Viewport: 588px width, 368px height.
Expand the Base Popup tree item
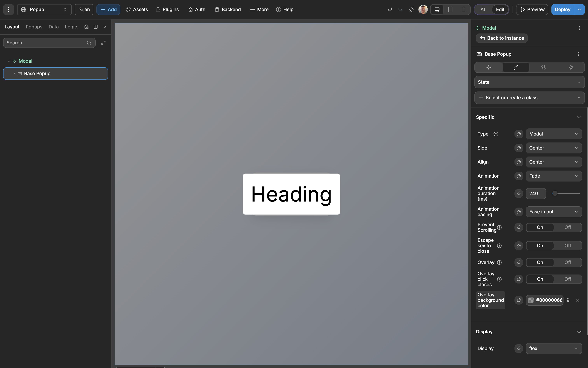(14, 74)
